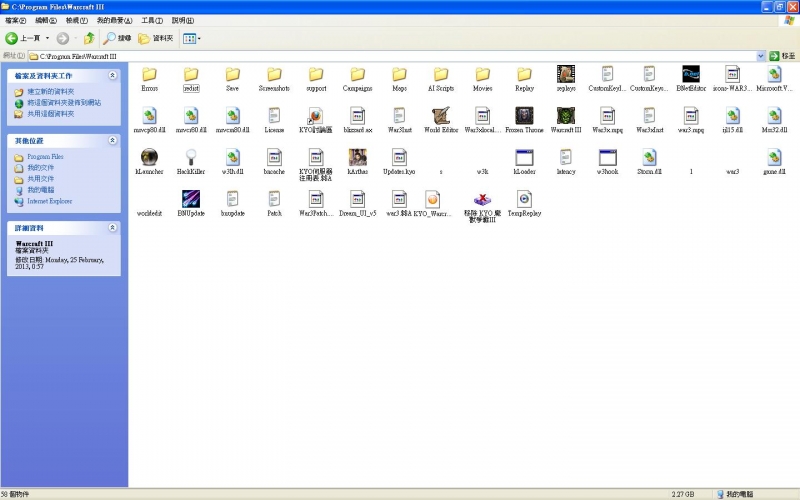Collapse the 其他位置 panel
This screenshot has width=800, height=500.
pos(112,141)
